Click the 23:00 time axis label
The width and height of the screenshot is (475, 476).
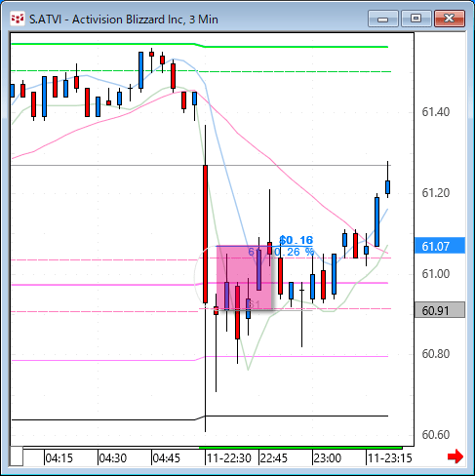(328, 458)
